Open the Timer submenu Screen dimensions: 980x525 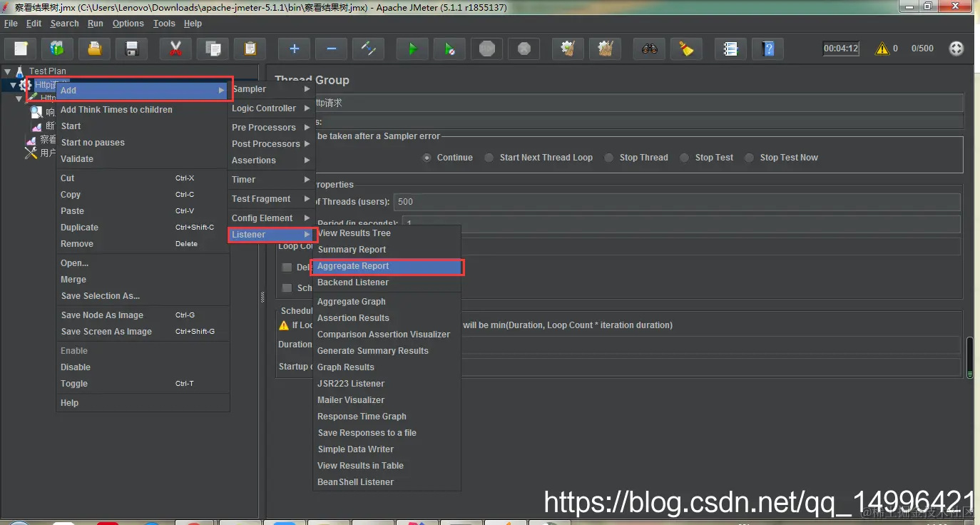pyautogui.click(x=271, y=180)
